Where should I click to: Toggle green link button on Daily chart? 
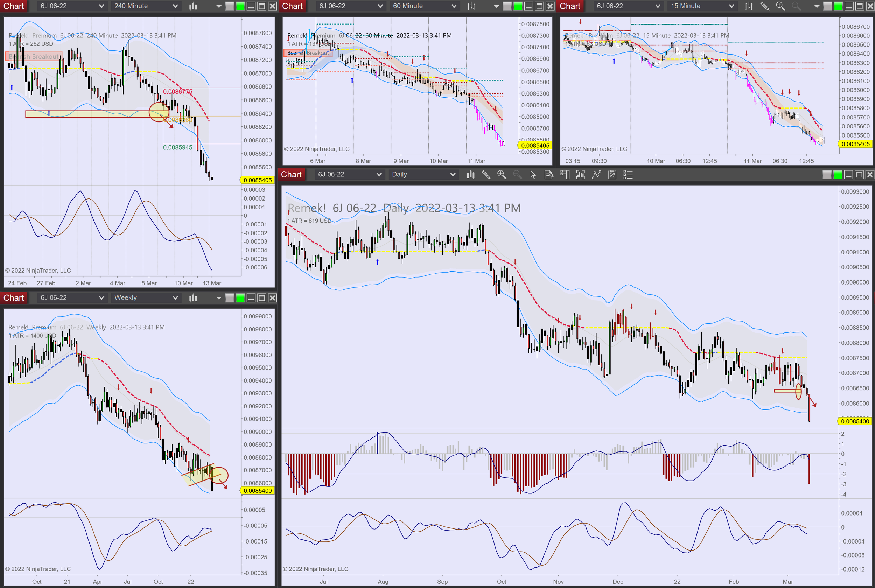pos(838,174)
